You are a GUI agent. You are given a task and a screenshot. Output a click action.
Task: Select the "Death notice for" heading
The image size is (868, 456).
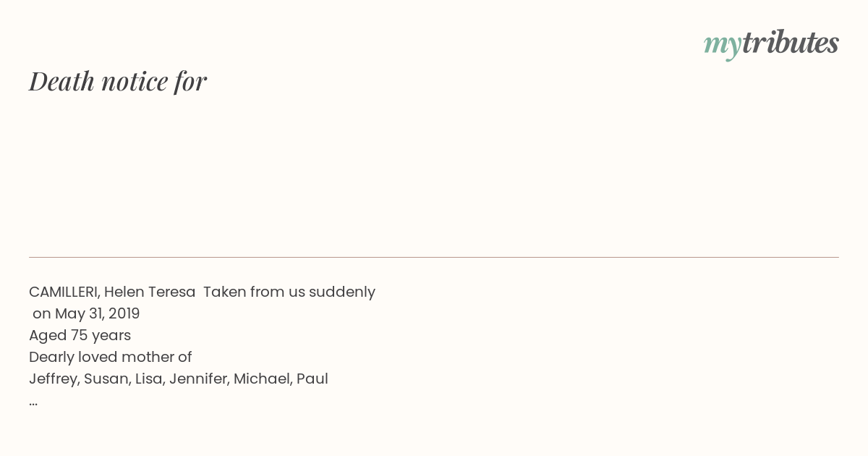point(118,81)
